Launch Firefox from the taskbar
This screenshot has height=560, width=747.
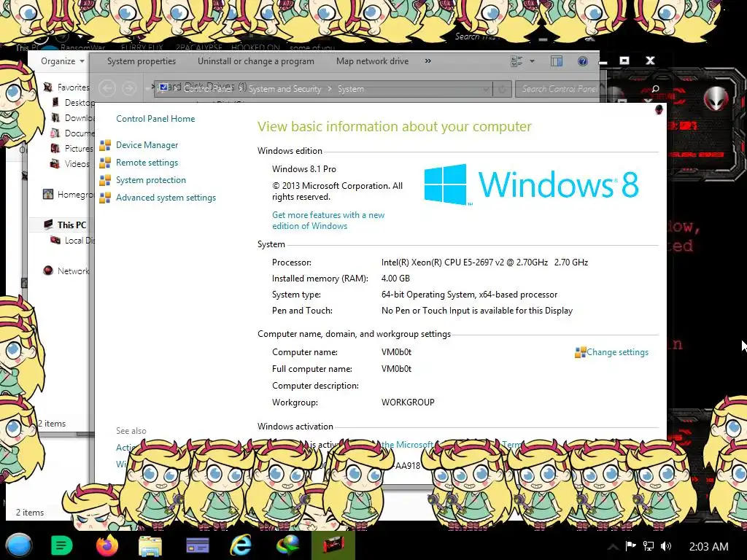pos(107,545)
